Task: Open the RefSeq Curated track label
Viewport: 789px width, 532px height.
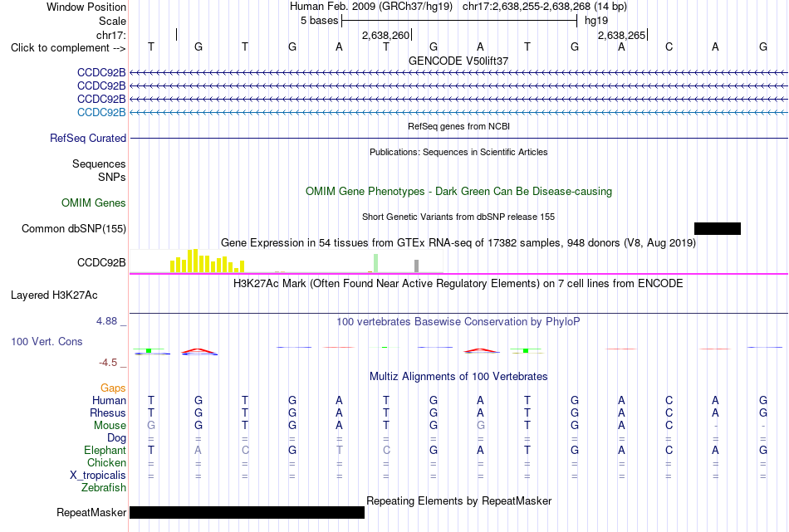Action: click(x=87, y=139)
